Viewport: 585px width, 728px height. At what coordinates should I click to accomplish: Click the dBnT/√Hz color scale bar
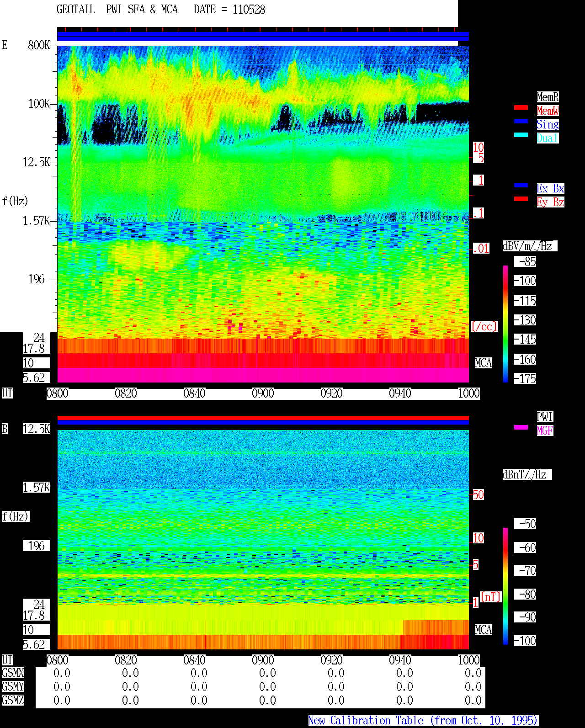coord(505,586)
